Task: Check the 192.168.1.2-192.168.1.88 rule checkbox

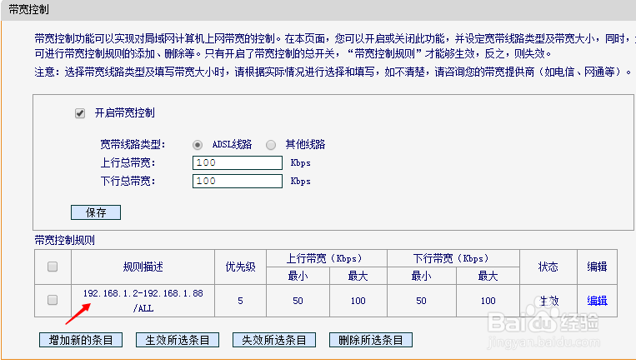Action: 53,300
